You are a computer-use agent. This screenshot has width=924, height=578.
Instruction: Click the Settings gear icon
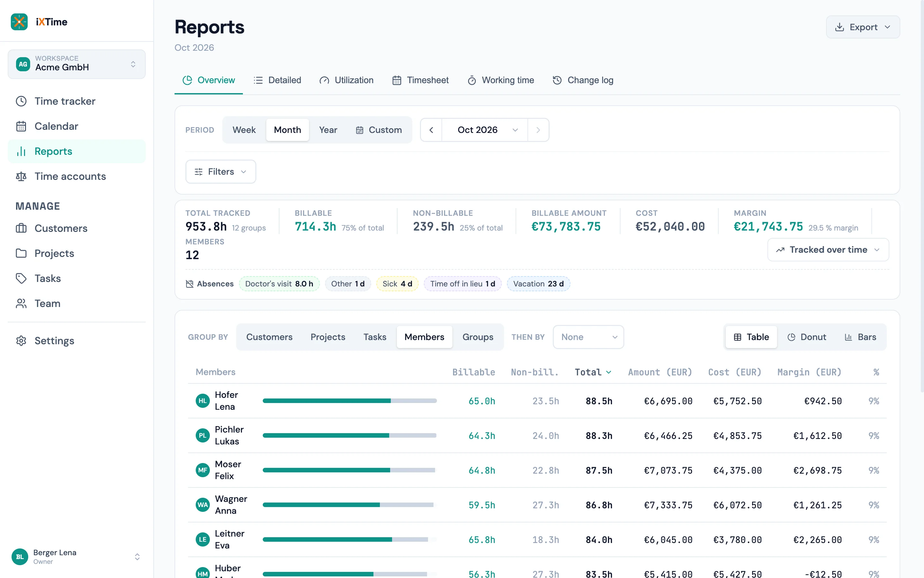(21, 341)
